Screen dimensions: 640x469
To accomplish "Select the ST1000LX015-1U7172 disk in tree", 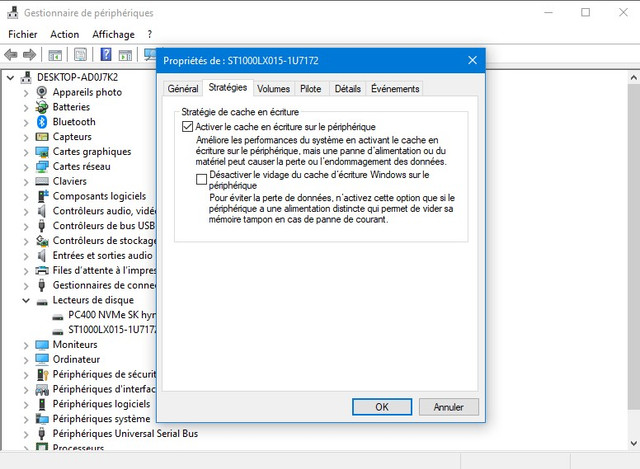I will click(113, 329).
